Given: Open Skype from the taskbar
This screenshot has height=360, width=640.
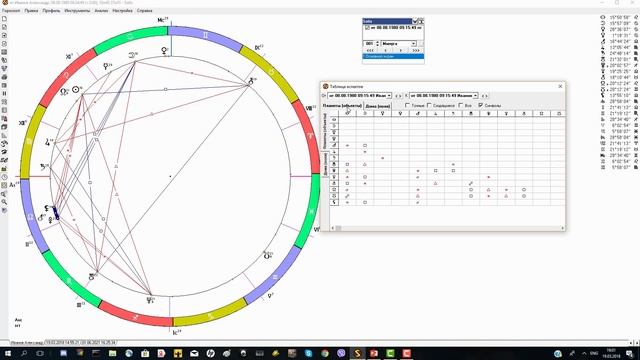Looking at the screenshot, I should pos(308,353).
